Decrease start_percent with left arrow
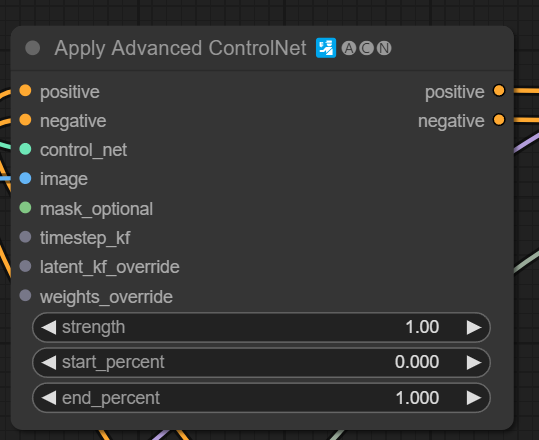 (x=48, y=363)
